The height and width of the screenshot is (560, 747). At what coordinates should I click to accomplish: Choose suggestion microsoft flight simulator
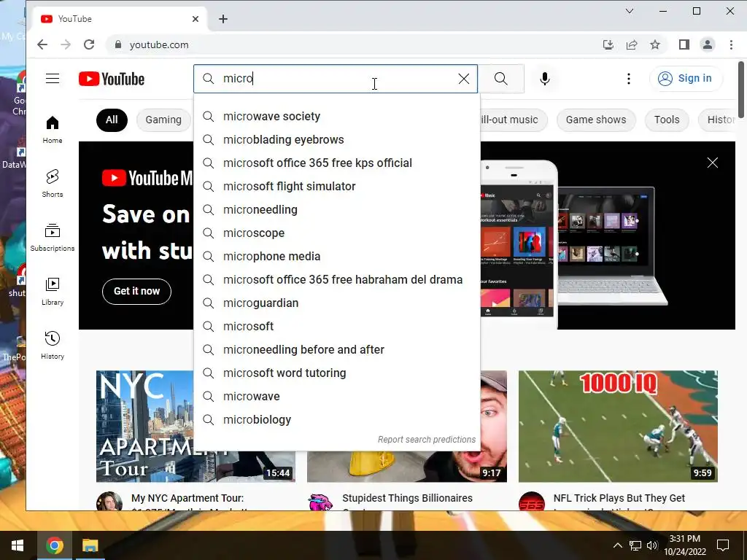pos(337,186)
